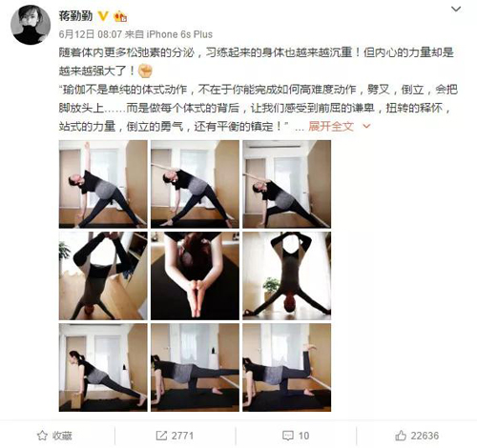The width and height of the screenshot is (477, 448).
Task: Open the top-right side angle pose photo
Action: [x=286, y=184]
